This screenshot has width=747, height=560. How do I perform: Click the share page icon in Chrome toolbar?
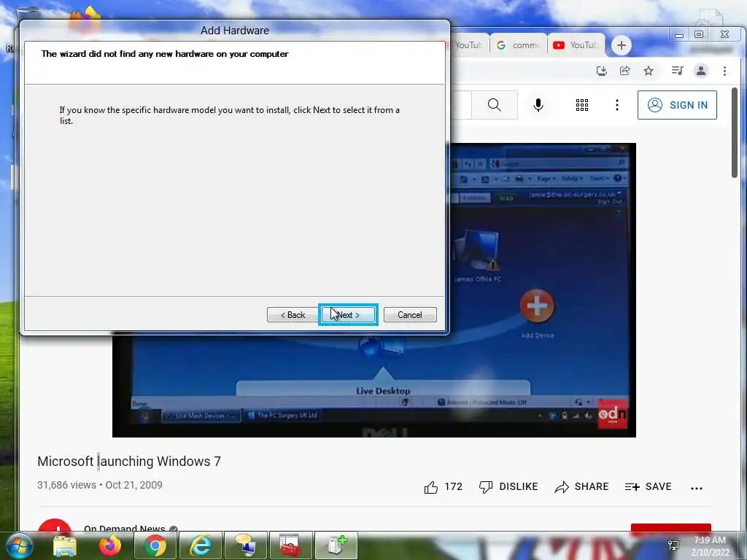[x=625, y=71]
